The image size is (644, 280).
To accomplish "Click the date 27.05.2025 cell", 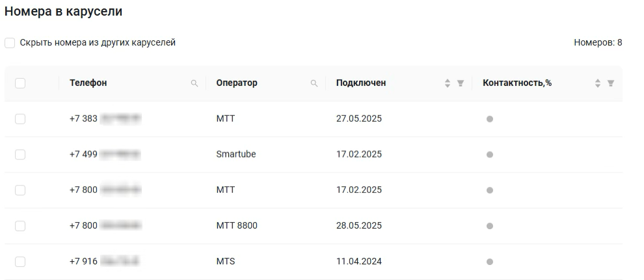I will point(359,119).
